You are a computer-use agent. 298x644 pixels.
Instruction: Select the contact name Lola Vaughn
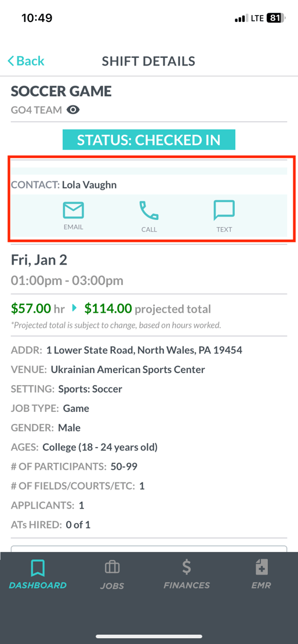tap(89, 185)
